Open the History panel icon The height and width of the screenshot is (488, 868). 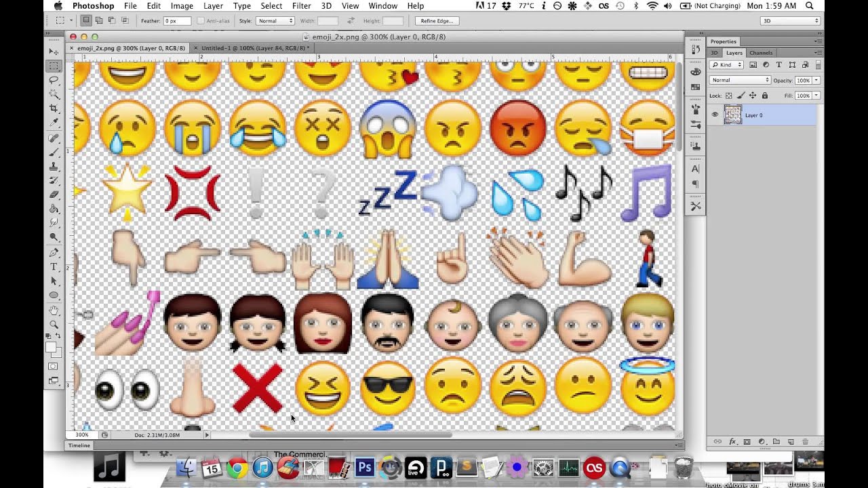coord(696,49)
